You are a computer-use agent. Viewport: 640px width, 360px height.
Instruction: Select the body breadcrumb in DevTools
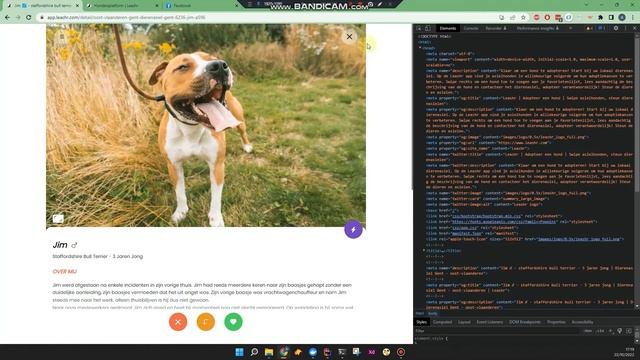coord(432,313)
